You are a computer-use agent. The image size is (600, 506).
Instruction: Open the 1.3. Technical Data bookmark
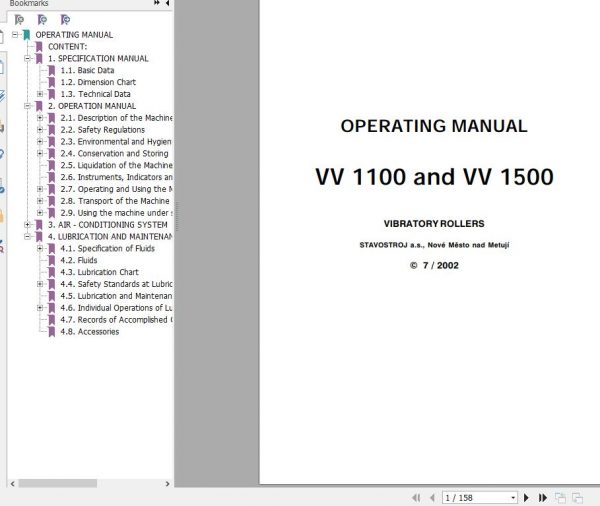pyautogui.click(x=96, y=94)
